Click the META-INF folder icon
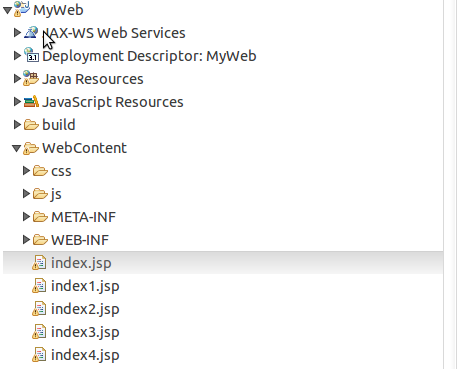The width and height of the screenshot is (460, 369). click(40, 217)
